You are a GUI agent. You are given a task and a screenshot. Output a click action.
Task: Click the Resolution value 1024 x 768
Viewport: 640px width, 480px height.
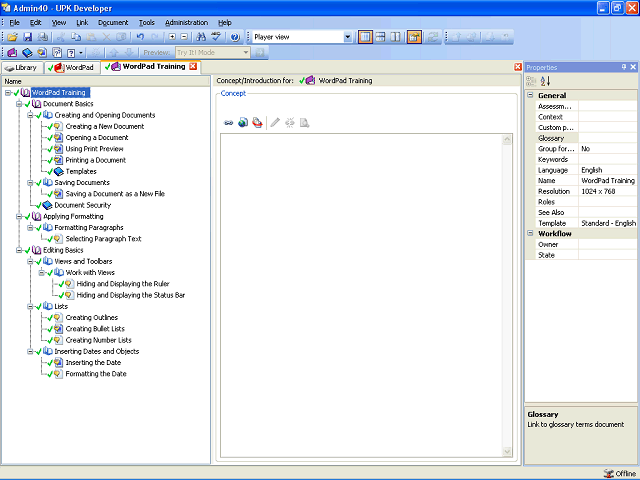[x=598, y=191]
